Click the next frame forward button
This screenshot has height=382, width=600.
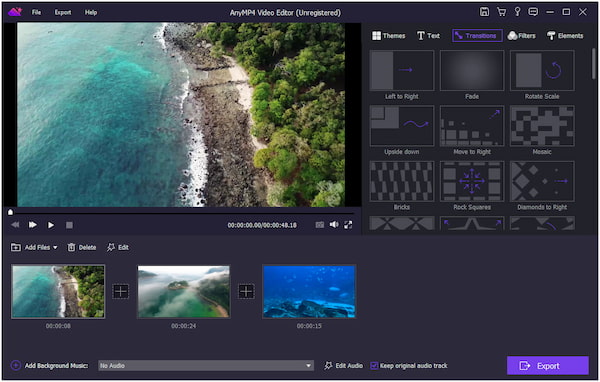(33, 225)
